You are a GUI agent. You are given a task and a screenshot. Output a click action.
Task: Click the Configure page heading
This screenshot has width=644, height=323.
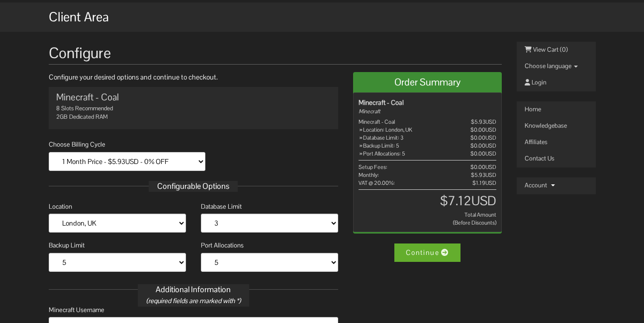[x=80, y=53]
